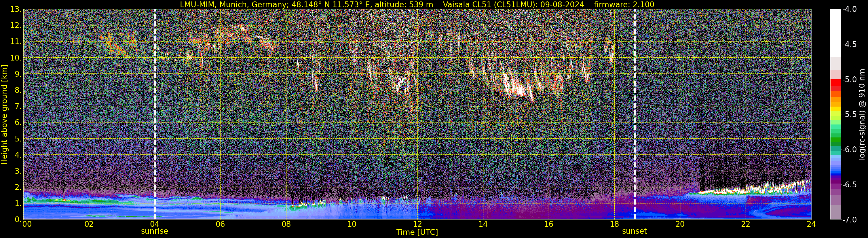
Task: Click the colorbar tick label '-6.0'
Action: click(850, 149)
